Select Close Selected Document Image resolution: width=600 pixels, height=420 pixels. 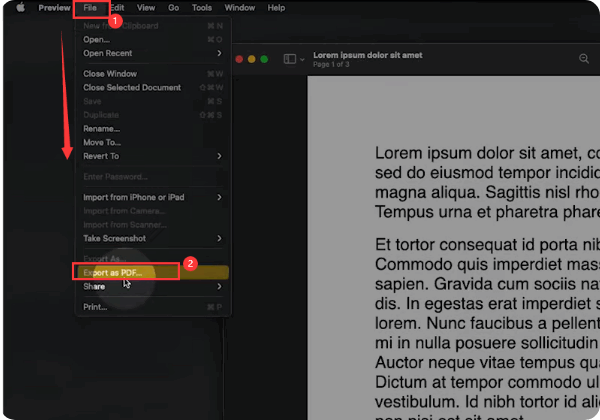[x=153, y=87]
